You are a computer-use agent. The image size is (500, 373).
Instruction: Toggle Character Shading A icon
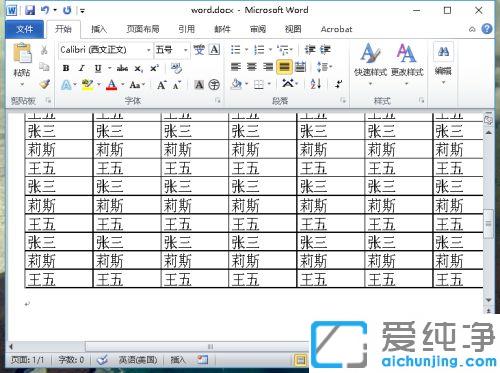tap(199, 85)
